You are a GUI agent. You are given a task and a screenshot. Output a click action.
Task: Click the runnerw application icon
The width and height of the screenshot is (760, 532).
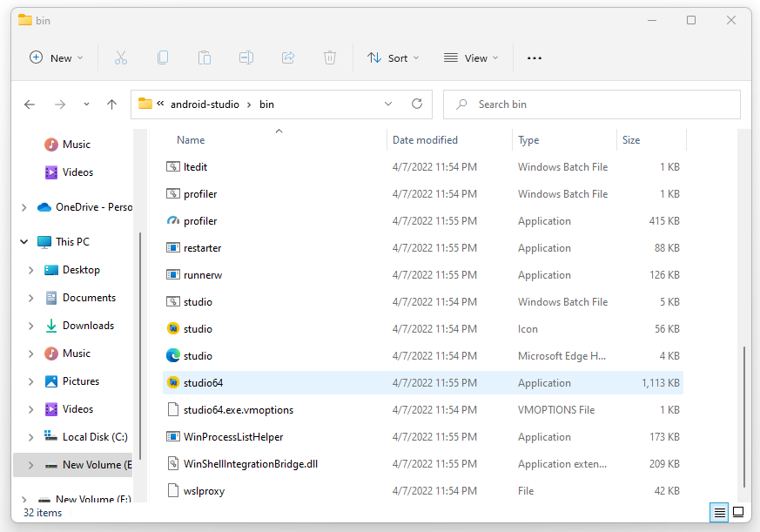pyautogui.click(x=173, y=275)
